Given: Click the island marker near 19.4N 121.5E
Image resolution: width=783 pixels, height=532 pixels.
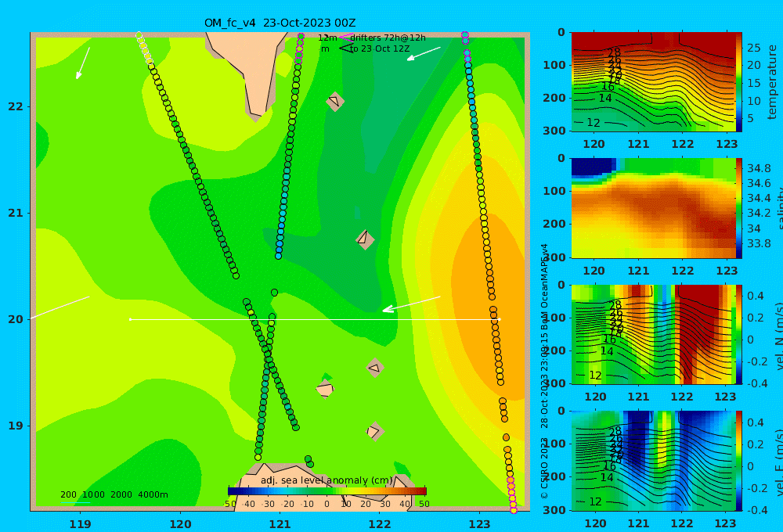Looking at the screenshot, I should click(x=325, y=389).
